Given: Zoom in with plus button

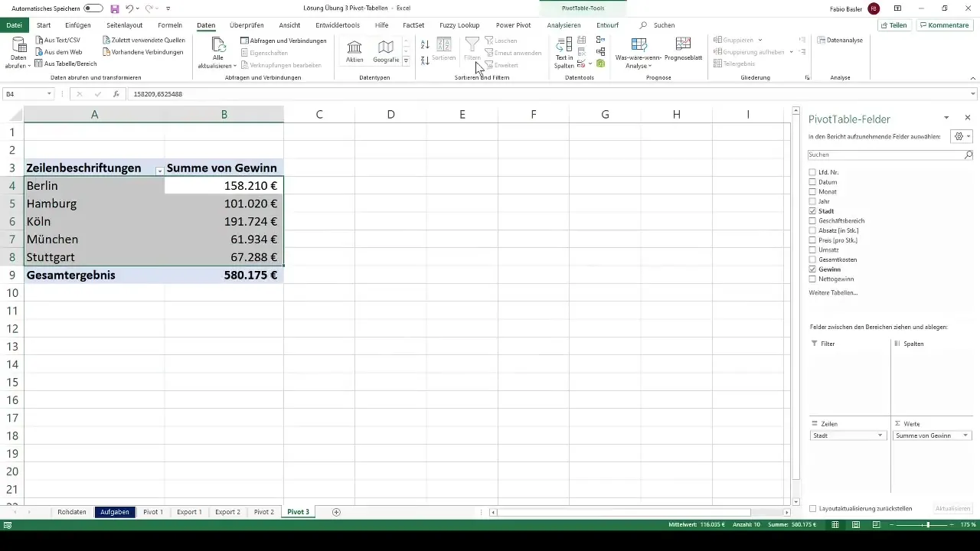Looking at the screenshot, I should tap(952, 525).
